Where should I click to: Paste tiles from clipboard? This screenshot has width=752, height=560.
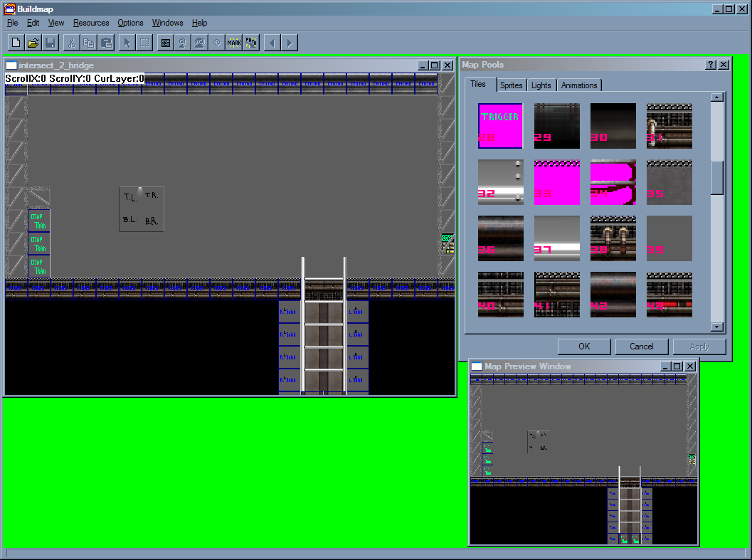click(x=105, y=42)
